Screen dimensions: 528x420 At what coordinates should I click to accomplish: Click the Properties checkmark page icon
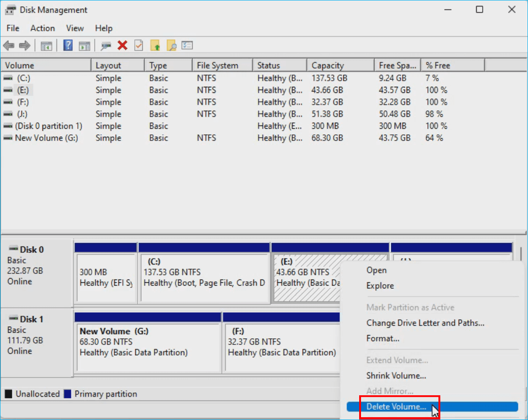(x=139, y=45)
